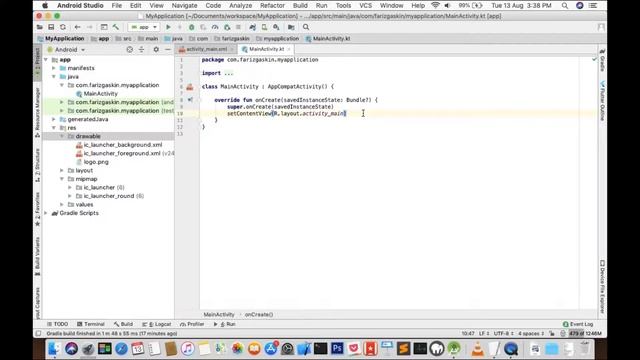Click the onCreate() editor breadcrumb

(259, 315)
